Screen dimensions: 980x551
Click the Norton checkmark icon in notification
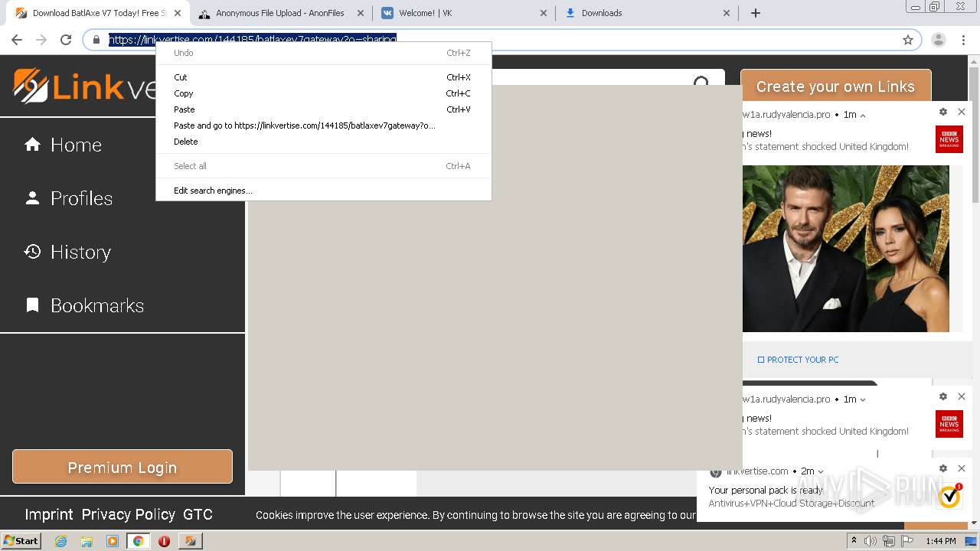[x=949, y=496]
